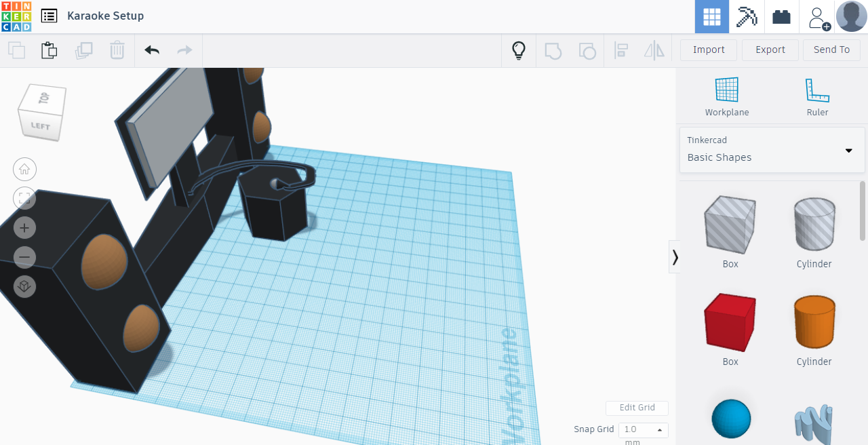
Task: Click the Tinkercad logo
Action: click(16, 16)
